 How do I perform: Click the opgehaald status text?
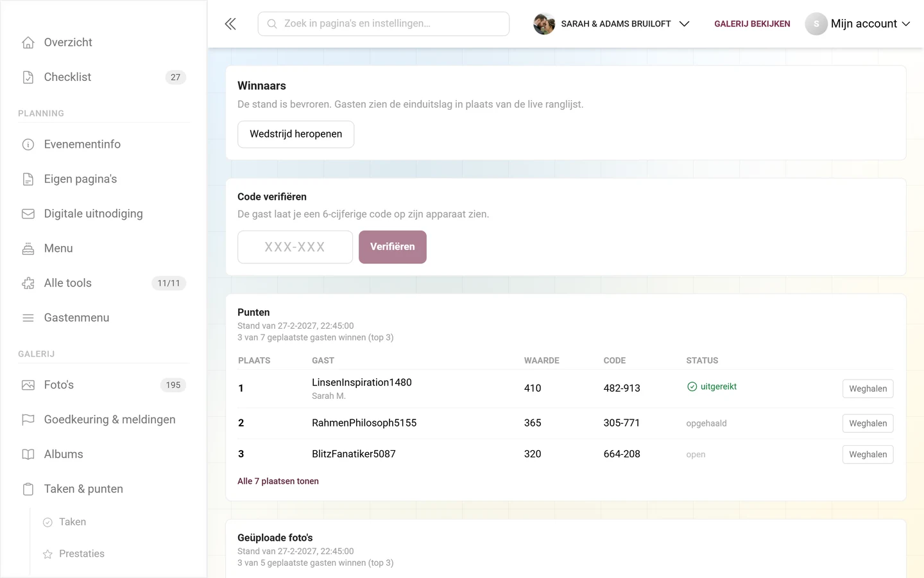[706, 423]
